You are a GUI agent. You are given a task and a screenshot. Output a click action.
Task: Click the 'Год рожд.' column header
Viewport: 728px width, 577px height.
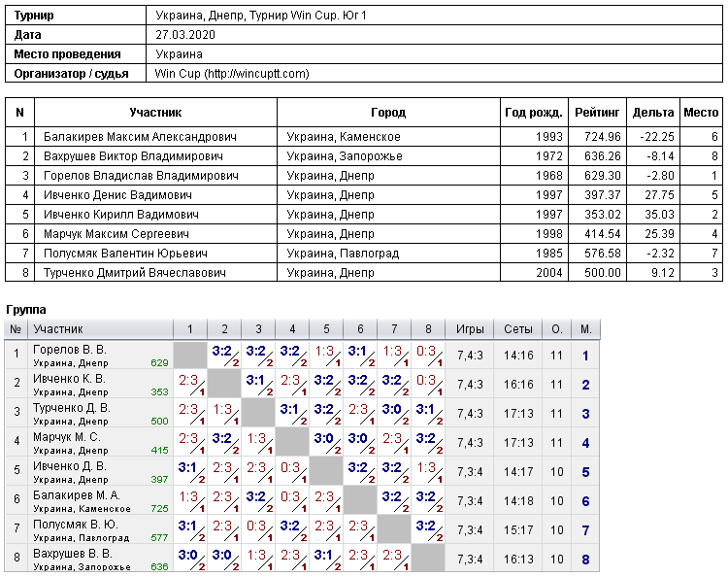(x=534, y=112)
